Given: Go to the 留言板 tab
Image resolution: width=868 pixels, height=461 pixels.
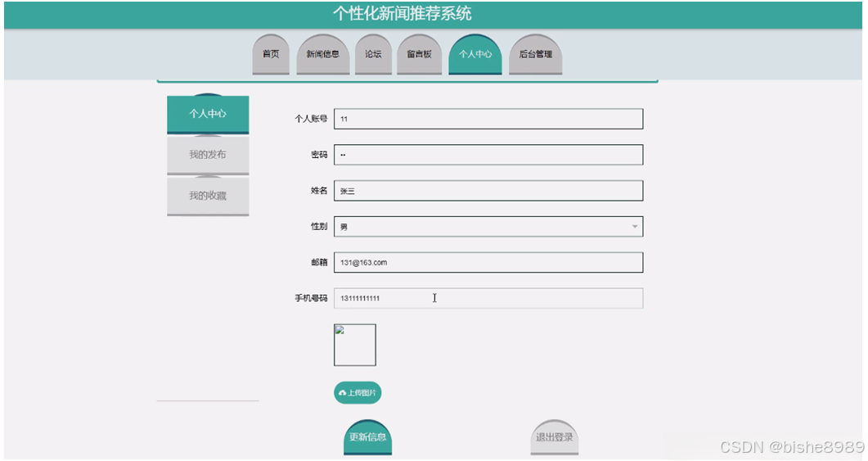Looking at the screenshot, I should pos(419,54).
